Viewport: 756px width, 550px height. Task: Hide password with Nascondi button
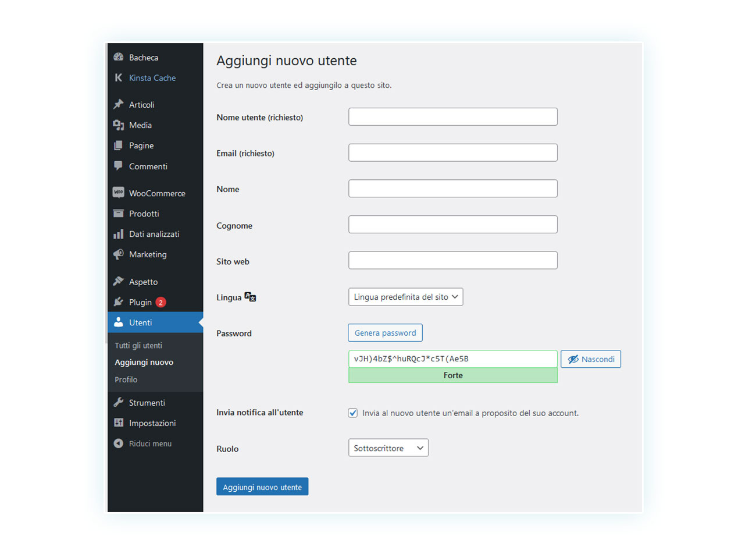coord(591,359)
